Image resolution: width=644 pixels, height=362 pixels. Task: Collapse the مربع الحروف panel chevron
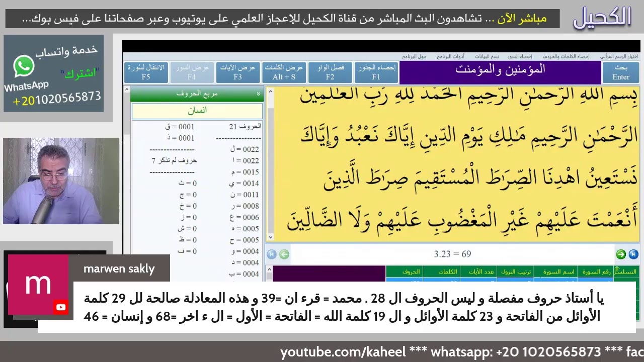point(259,94)
